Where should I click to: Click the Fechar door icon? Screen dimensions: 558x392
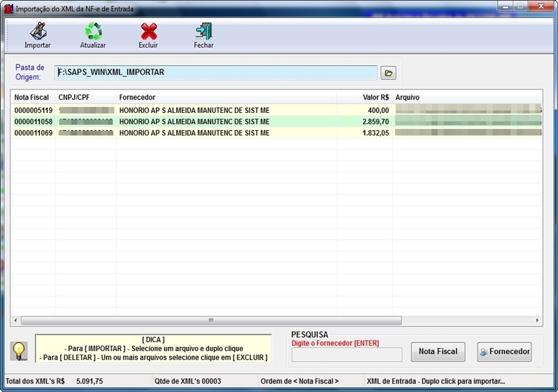tap(203, 32)
